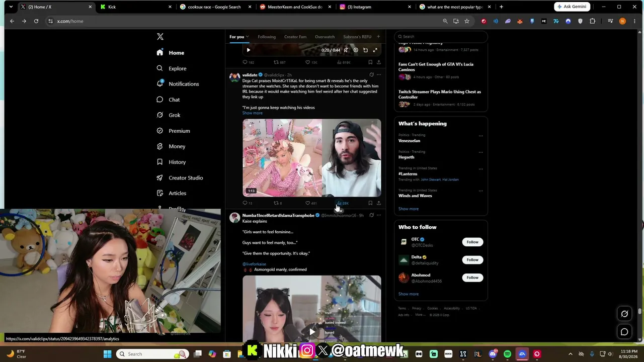
Task: Open more options for Hegseth trend
Action: pos(480,152)
